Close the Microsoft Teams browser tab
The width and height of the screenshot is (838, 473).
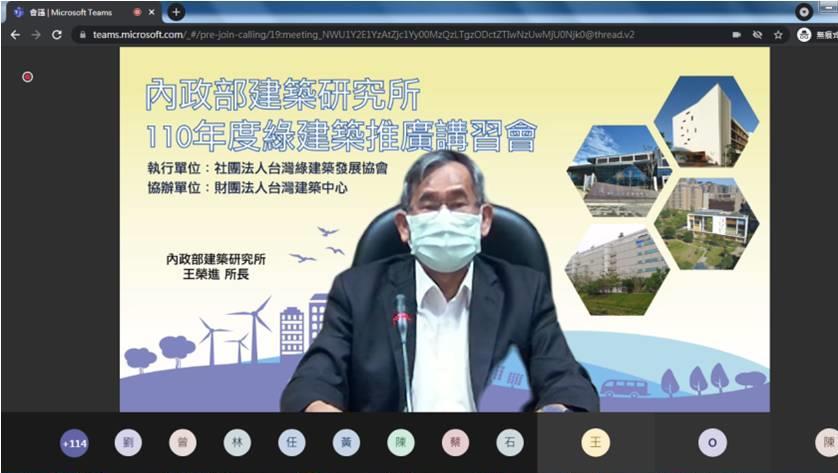pos(152,12)
